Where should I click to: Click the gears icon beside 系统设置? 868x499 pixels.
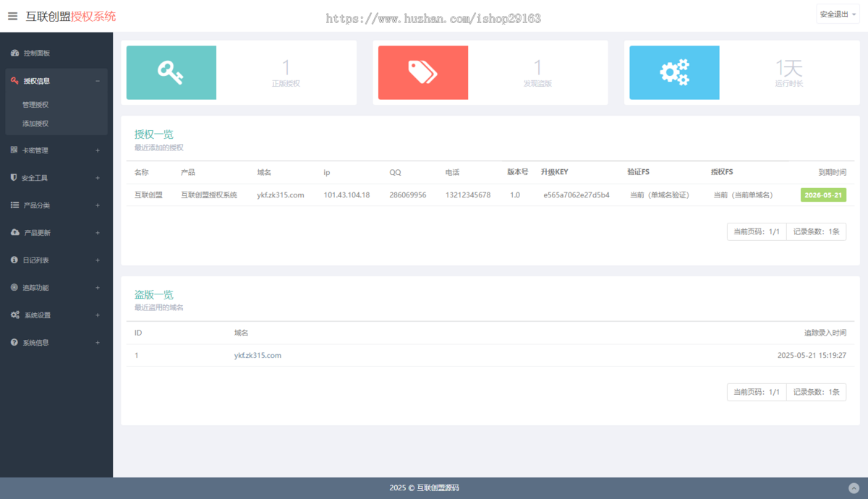pyautogui.click(x=15, y=315)
